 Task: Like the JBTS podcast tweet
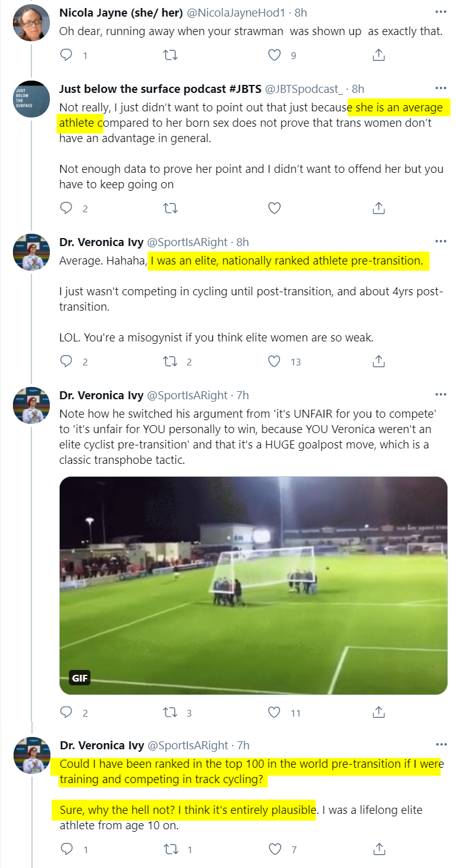click(274, 208)
